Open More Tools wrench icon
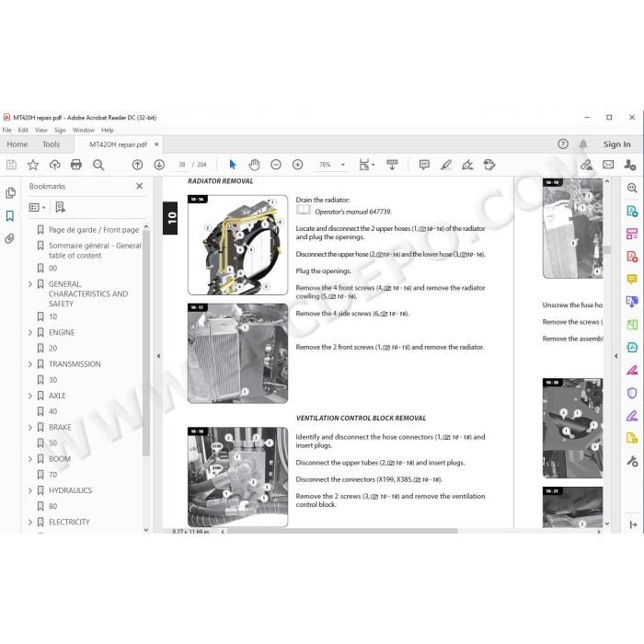Image resolution: width=644 pixels, height=644 pixels. (x=632, y=461)
